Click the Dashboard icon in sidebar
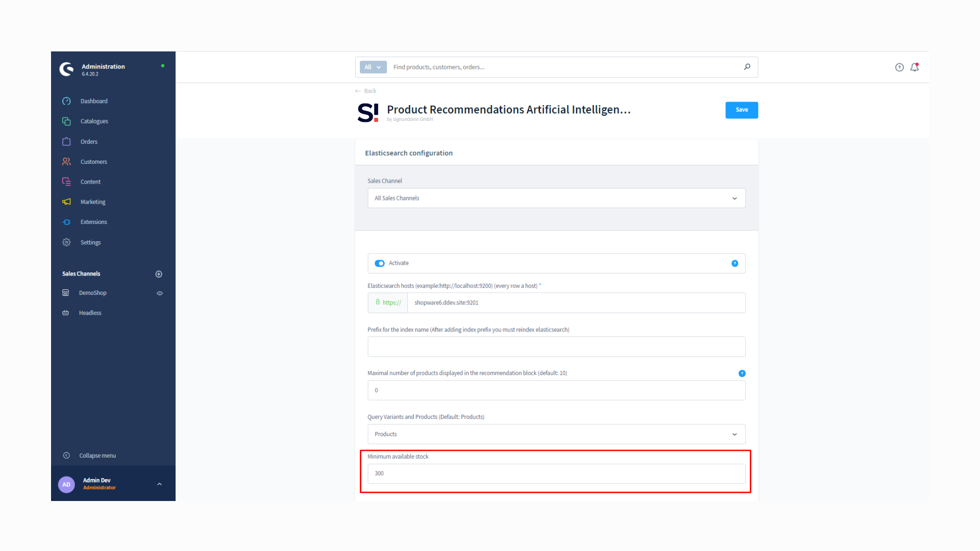This screenshot has width=980, height=551. coord(67,101)
